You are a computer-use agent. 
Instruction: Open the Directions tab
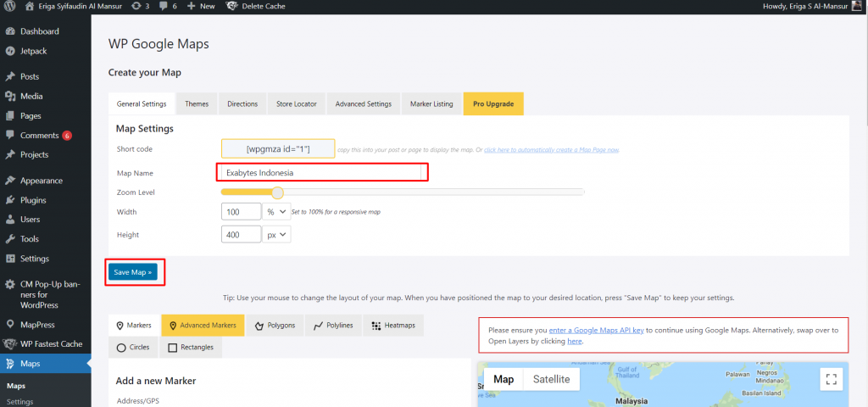pyautogui.click(x=242, y=104)
